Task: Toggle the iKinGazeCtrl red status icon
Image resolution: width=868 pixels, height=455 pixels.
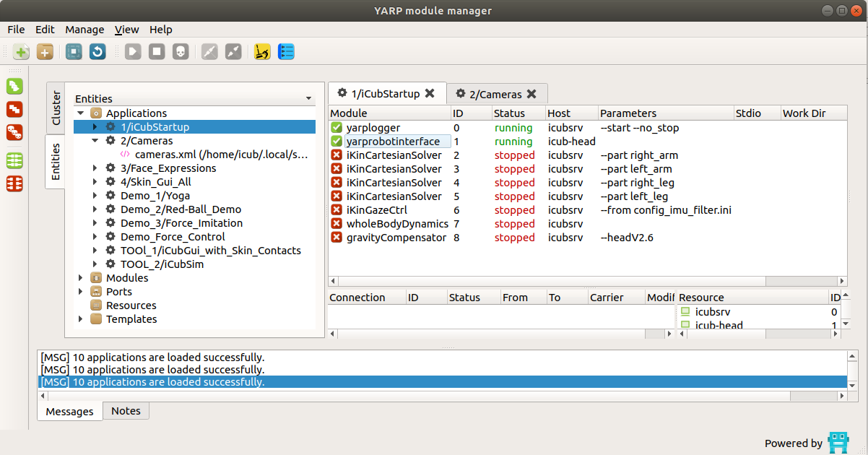Action: (x=337, y=210)
